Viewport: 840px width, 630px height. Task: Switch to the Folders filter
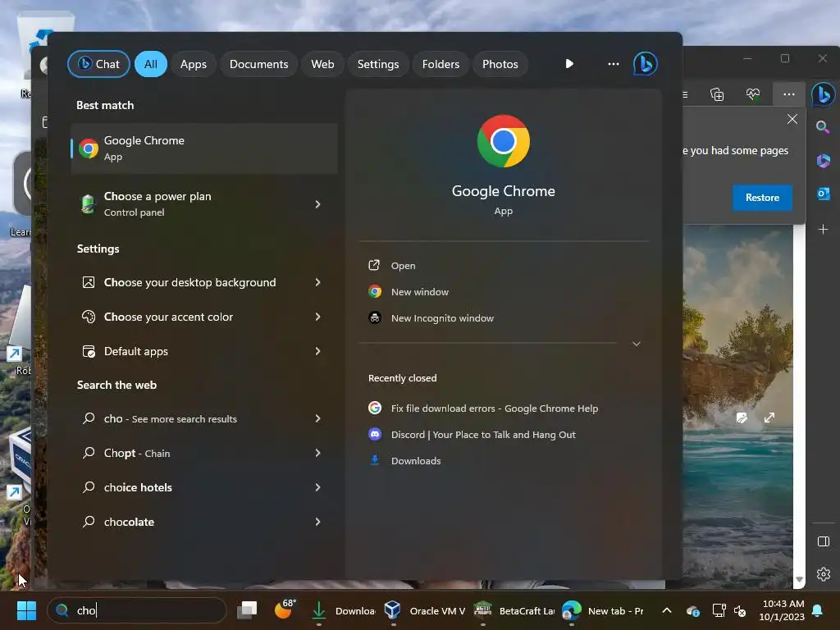coord(441,64)
